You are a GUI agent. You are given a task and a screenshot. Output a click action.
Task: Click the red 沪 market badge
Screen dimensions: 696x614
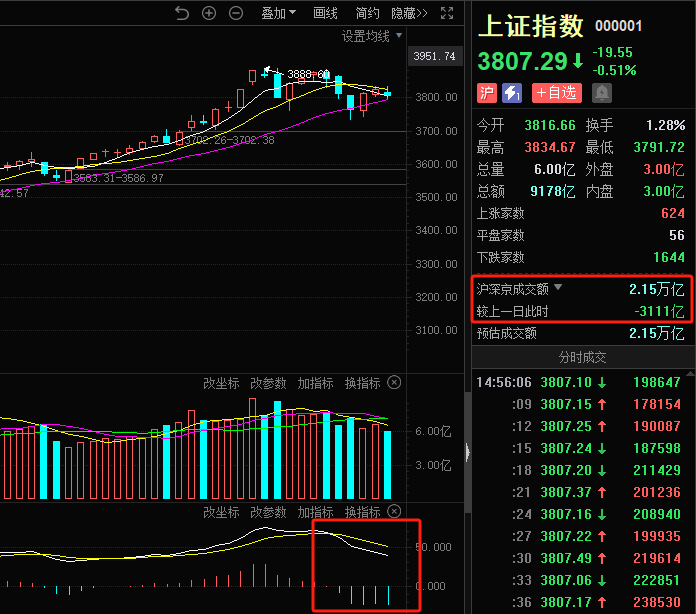(487, 93)
